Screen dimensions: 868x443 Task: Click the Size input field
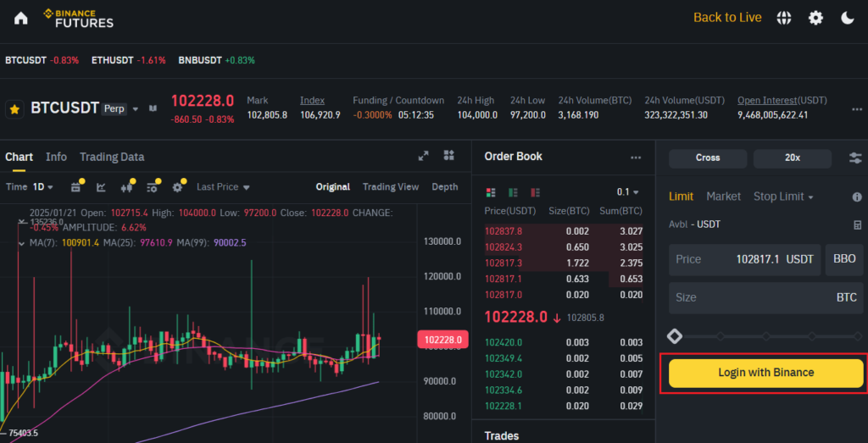766,297
